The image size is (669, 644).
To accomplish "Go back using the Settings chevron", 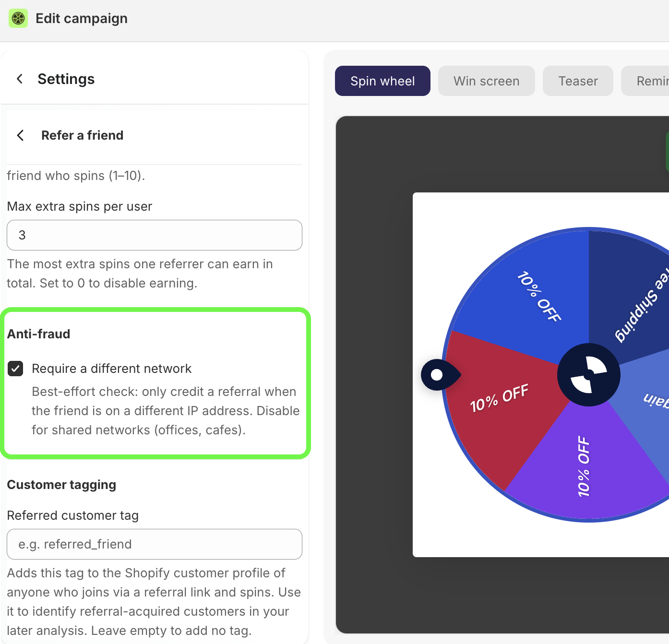I will click(20, 79).
